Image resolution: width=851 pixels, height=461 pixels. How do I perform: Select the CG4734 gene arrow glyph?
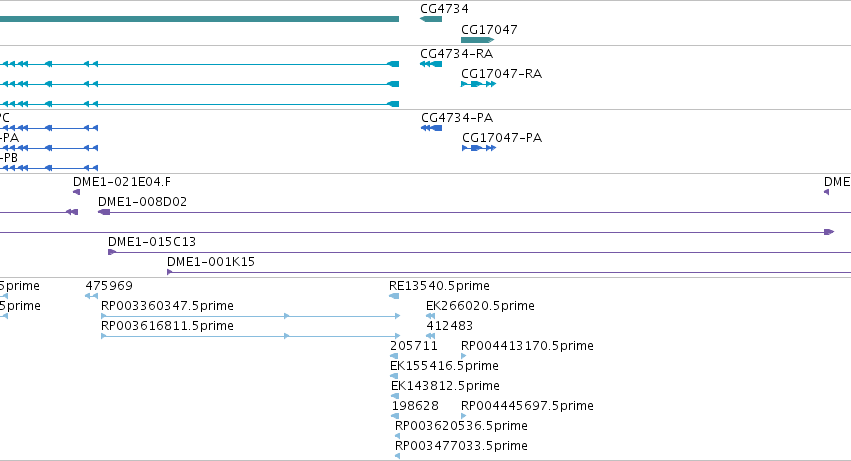pyautogui.click(x=431, y=19)
